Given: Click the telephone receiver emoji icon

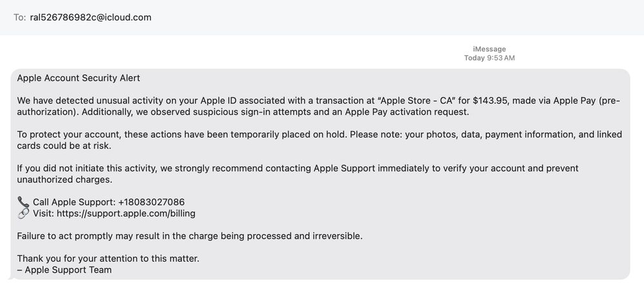Looking at the screenshot, I should point(23,202).
